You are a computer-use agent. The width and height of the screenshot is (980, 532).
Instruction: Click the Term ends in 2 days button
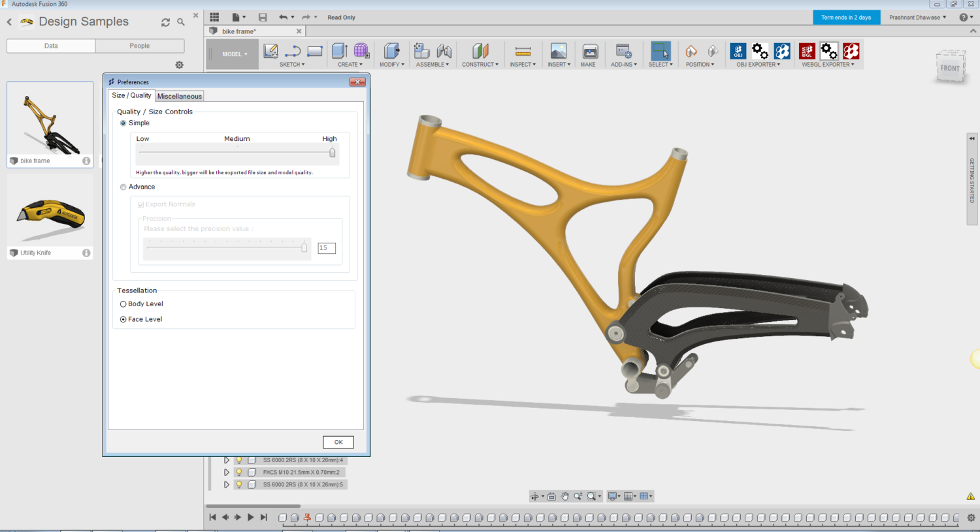846,18
